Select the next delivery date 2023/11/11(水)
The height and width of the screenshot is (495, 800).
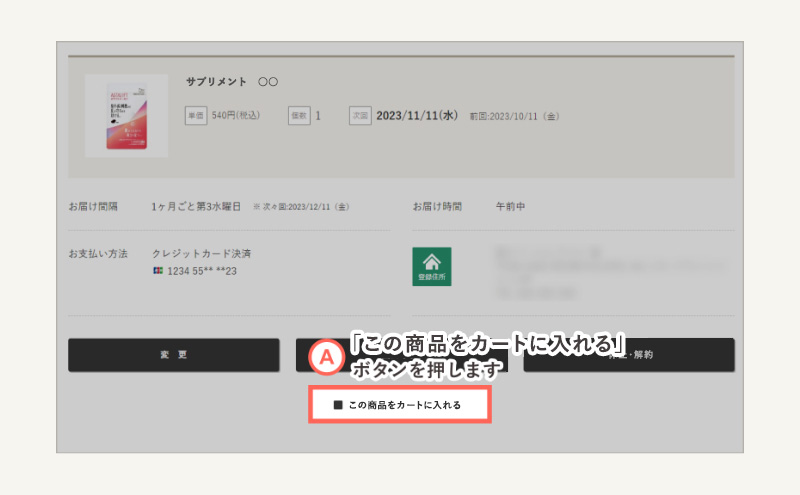point(416,116)
